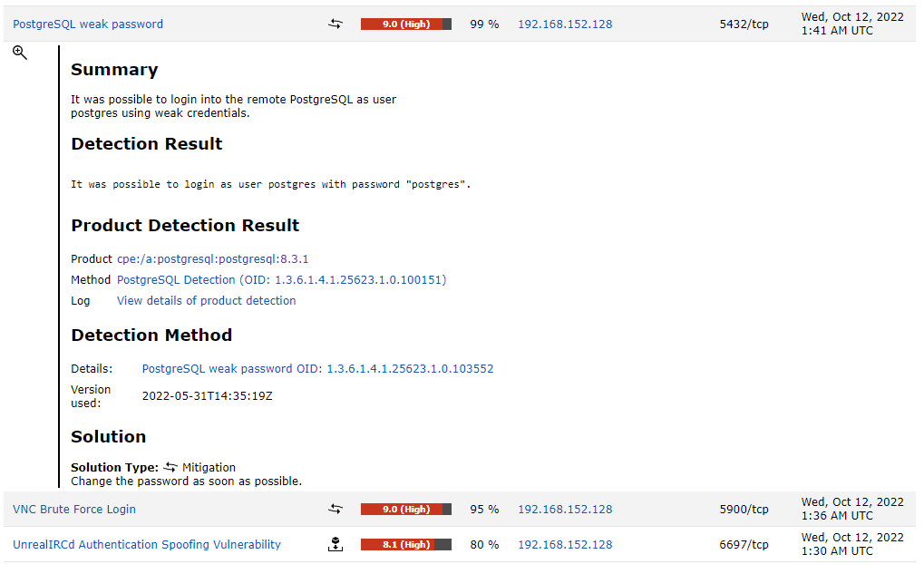
Task: Click port 5432/tcp cell
Action: pos(744,24)
